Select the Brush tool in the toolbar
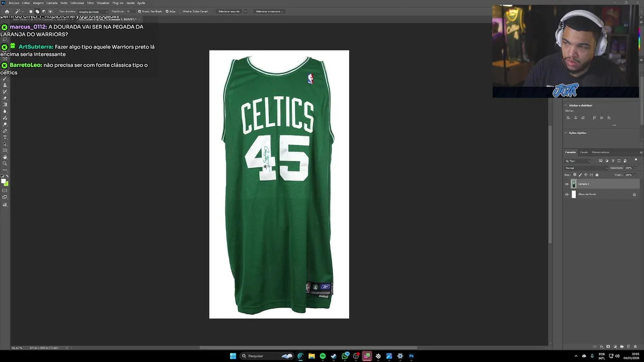The image size is (644, 362). 5,79
